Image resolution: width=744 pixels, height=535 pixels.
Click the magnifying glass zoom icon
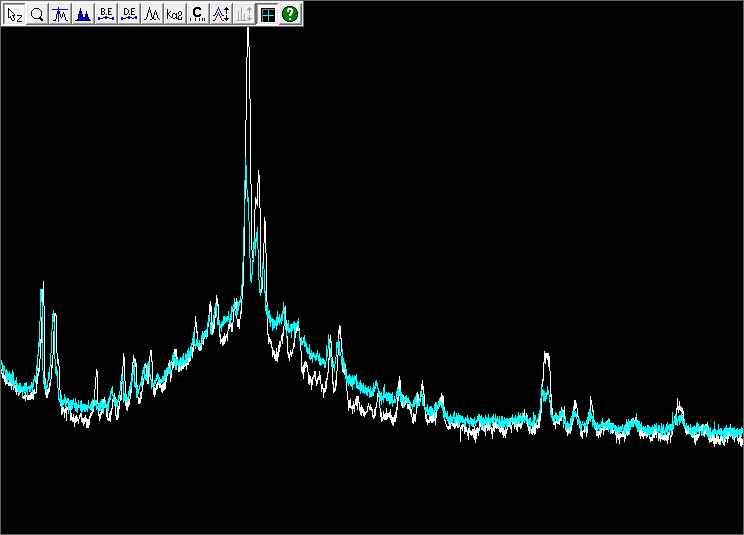point(37,14)
